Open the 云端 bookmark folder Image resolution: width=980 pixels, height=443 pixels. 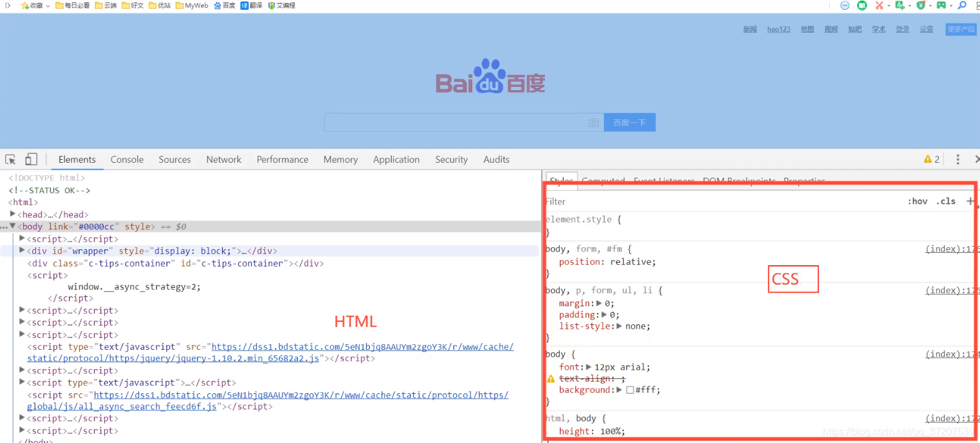[x=106, y=6]
